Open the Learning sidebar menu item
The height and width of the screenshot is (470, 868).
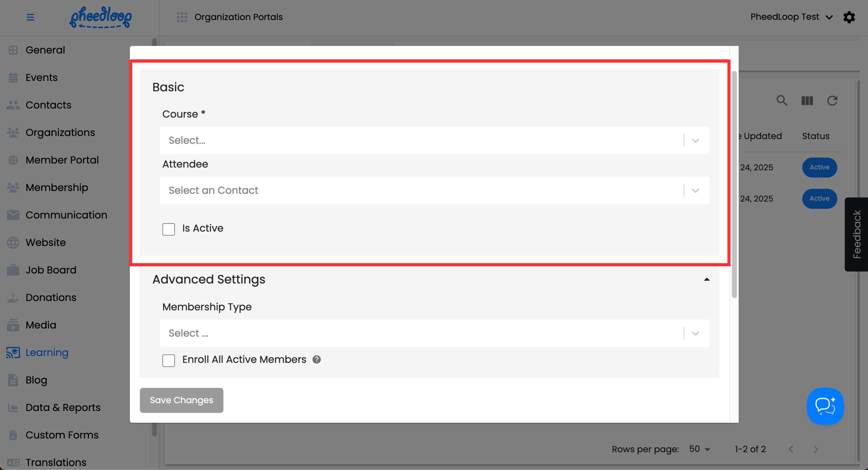click(47, 352)
